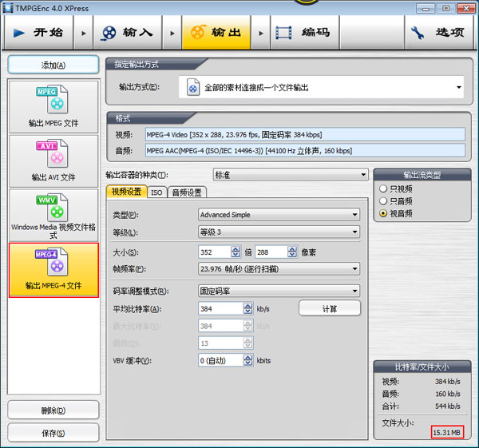Open the 类型(P) Advanced Simple dropdown
The image size is (479, 448).
[x=279, y=215]
